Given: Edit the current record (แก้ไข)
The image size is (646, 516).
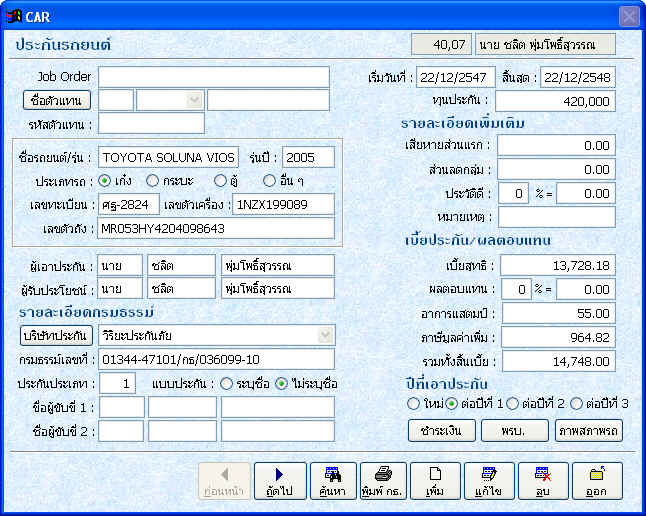Looking at the screenshot, I should [x=489, y=481].
